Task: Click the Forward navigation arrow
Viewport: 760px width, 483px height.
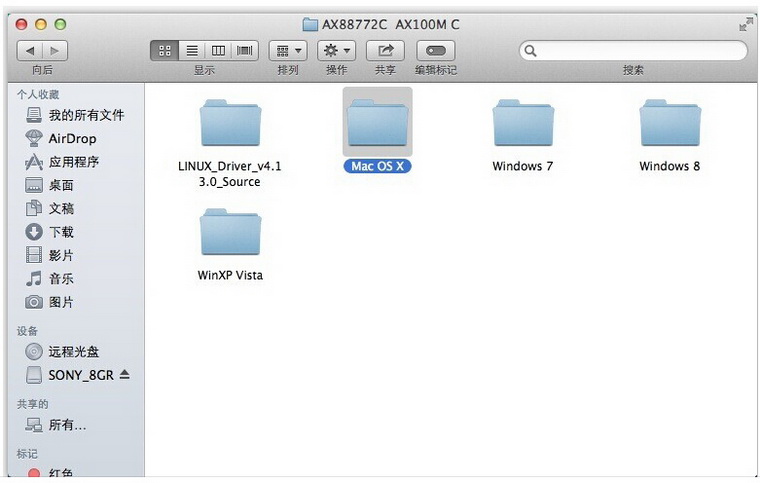Action: tap(55, 50)
